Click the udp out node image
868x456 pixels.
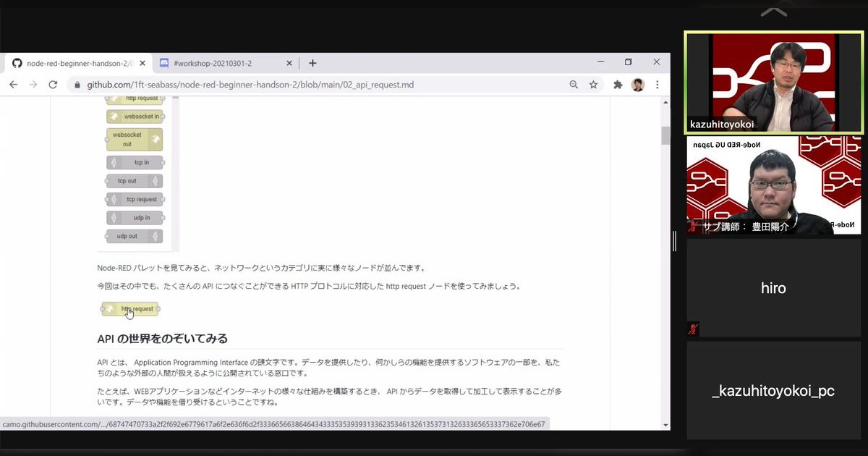pyautogui.click(x=135, y=236)
